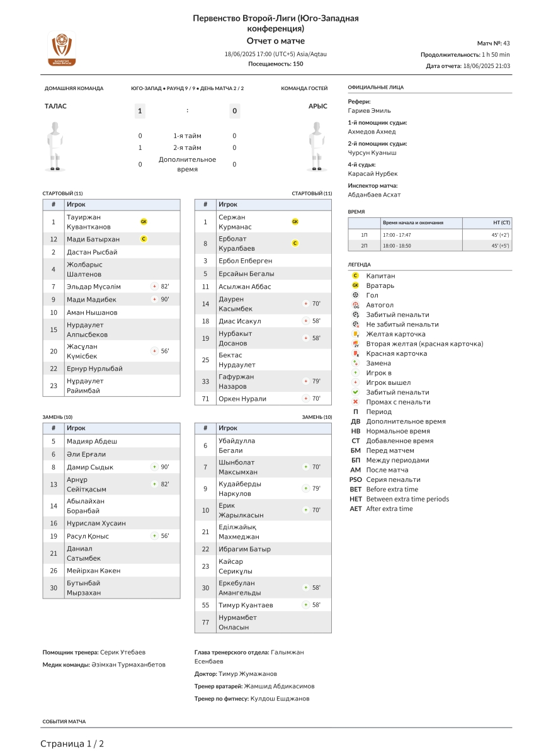Click the GK badge beside Сержан Курманас
534x756 pixels.
pos(295,222)
